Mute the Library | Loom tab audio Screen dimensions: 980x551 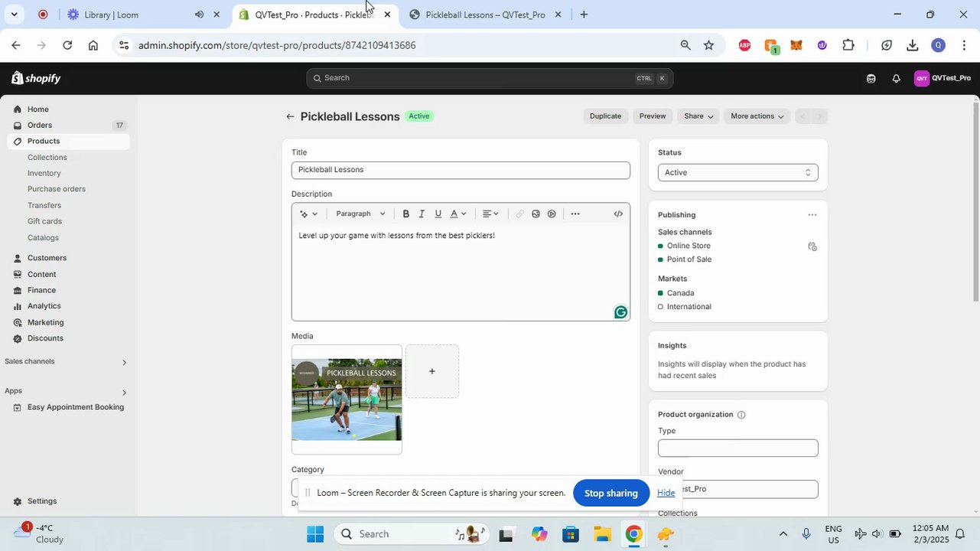click(199, 15)
